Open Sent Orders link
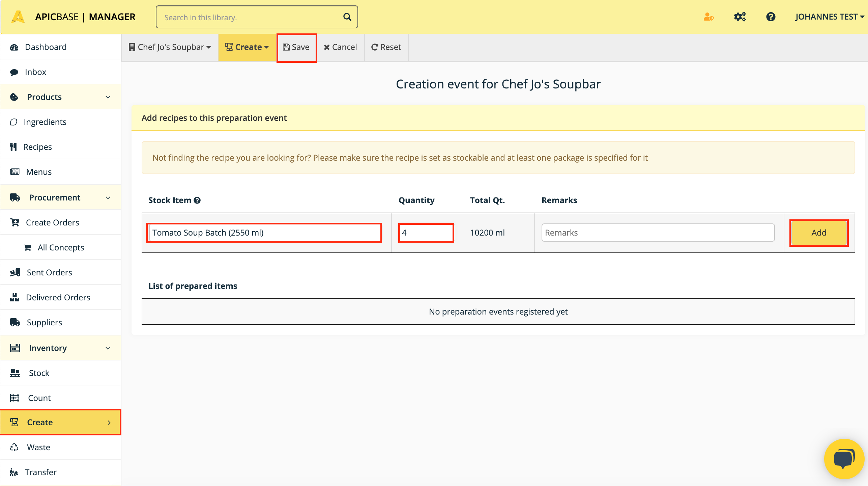868x486 pixels. click(61, 273)
